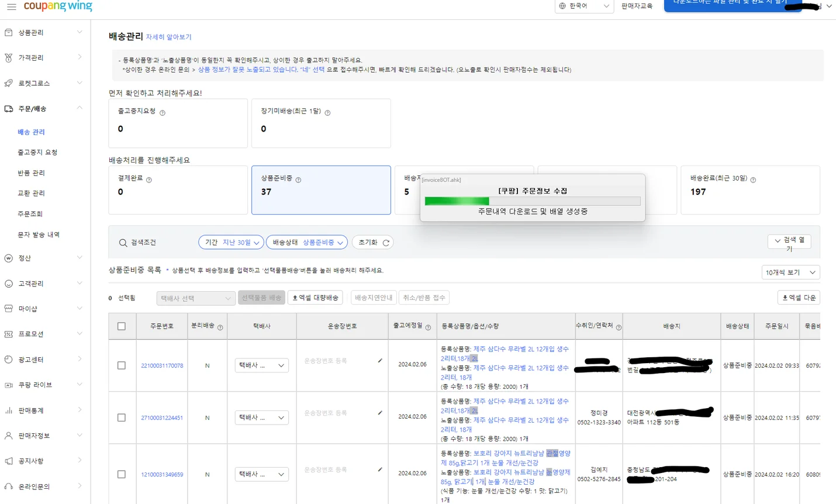Click the globe language icon
Screen dimensions: 836x504
[562, 6]
